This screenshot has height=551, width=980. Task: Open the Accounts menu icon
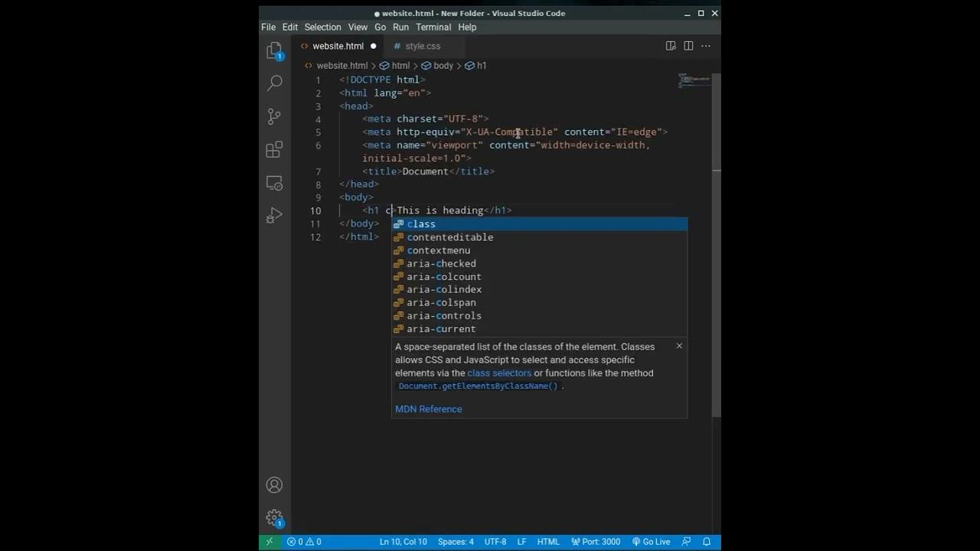pos(274,485)
